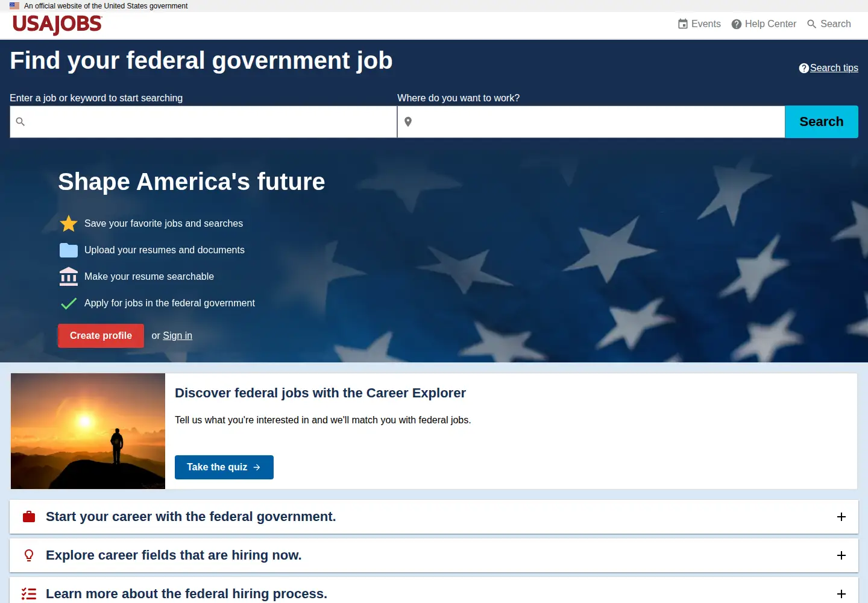Follow the Sign in link

[x=177, y=336]
